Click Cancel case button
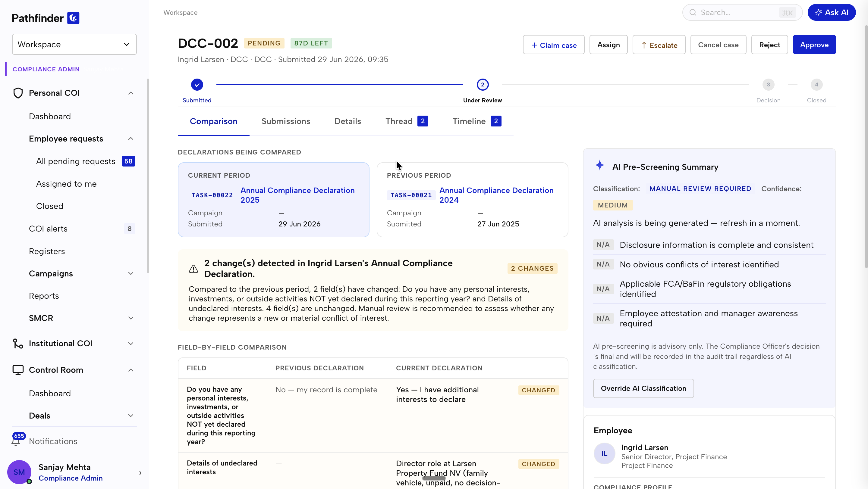This screenshot has width=868, height=489. point(719,45)
